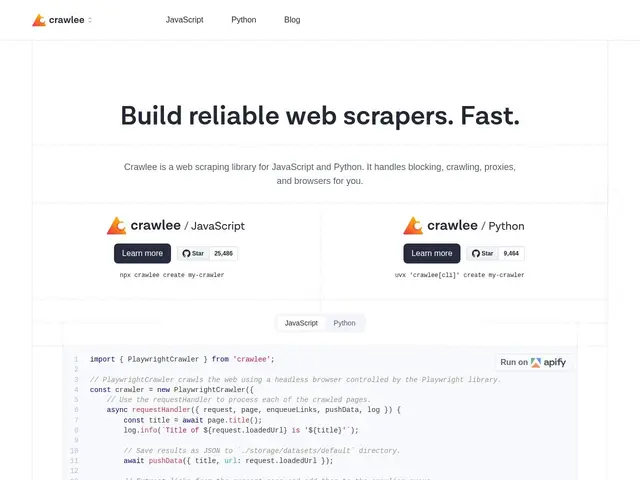Click the crawlee / JavaScript heading text
This screenshot has width=640, height=480.
[x=188, y=226]
